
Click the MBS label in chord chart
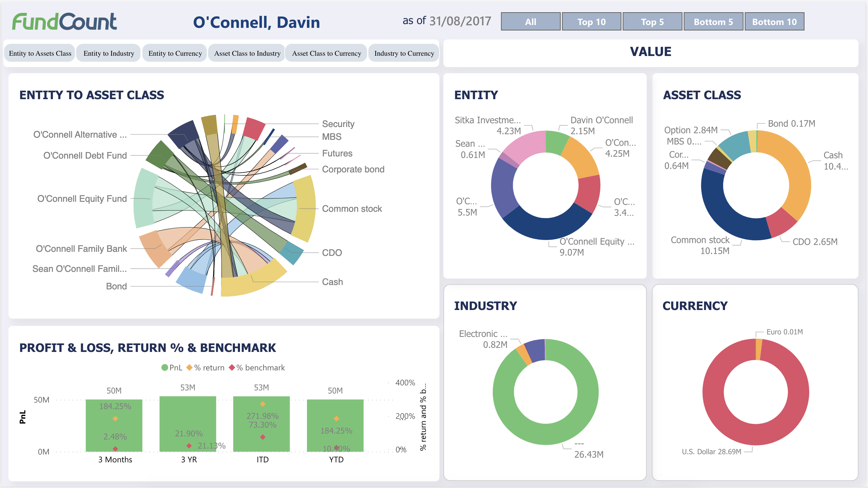coord(332,136)
